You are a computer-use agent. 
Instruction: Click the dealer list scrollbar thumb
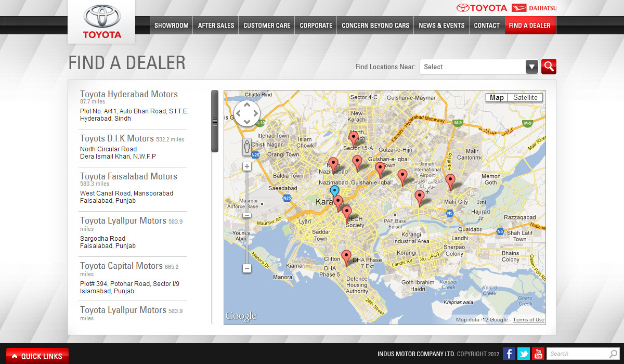[x=215, y=121]
